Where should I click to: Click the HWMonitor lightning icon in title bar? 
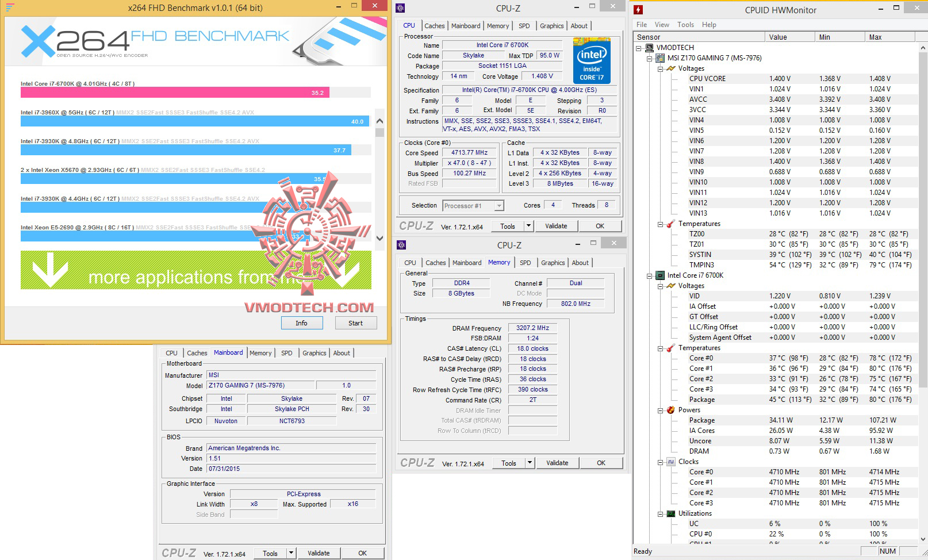click(x=638, y=10)
